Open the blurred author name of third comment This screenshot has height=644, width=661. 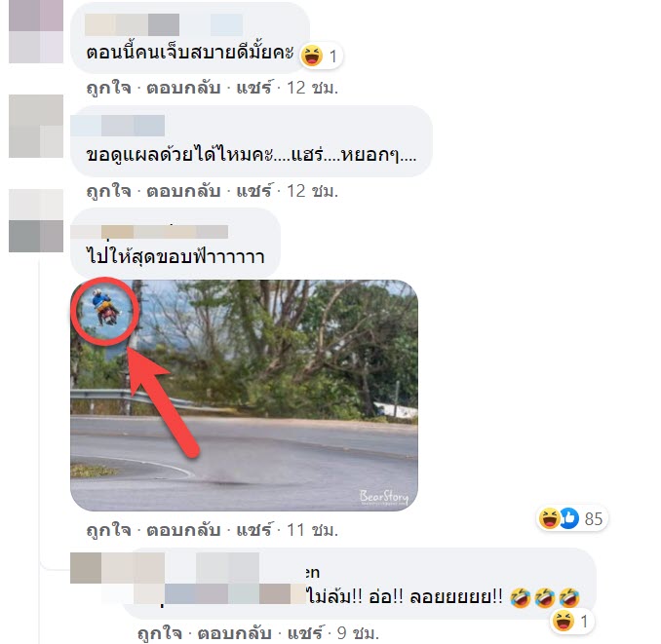[150, 232]
